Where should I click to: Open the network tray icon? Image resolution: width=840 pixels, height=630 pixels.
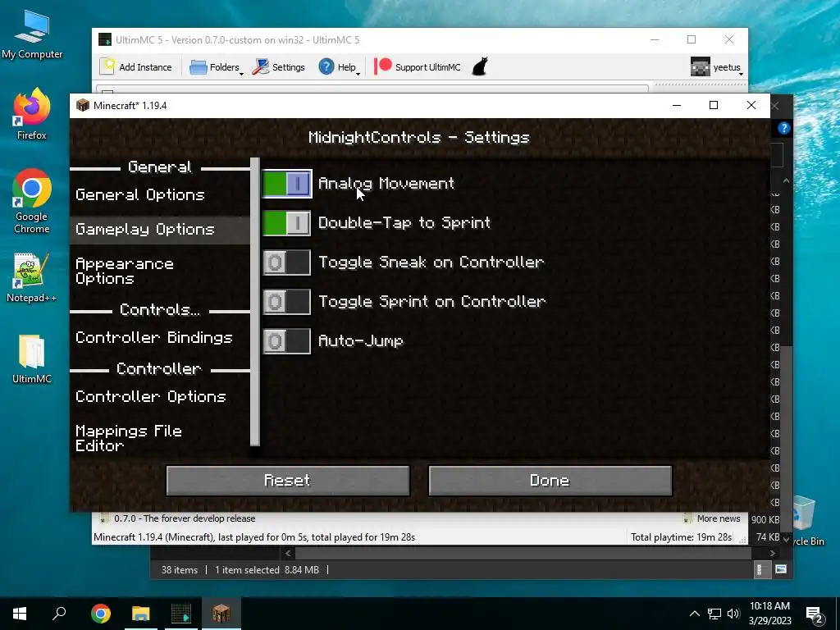pos(714,614)
